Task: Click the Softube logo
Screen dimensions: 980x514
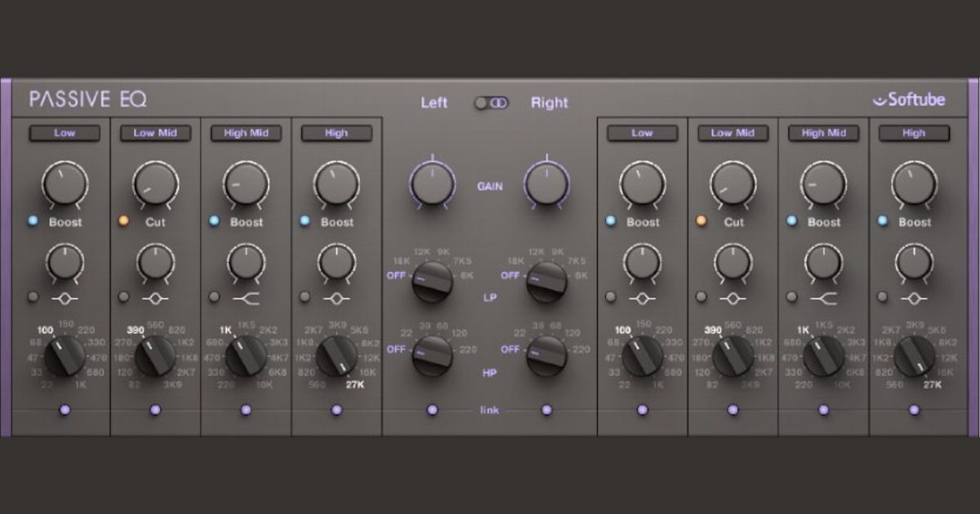Action: click(911, 100)
